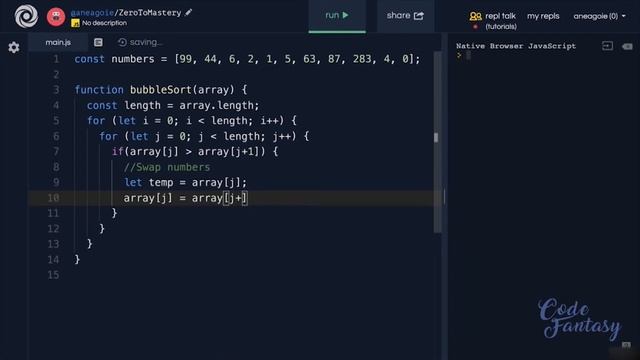Click the bubbleSort function name

[161, 90]
